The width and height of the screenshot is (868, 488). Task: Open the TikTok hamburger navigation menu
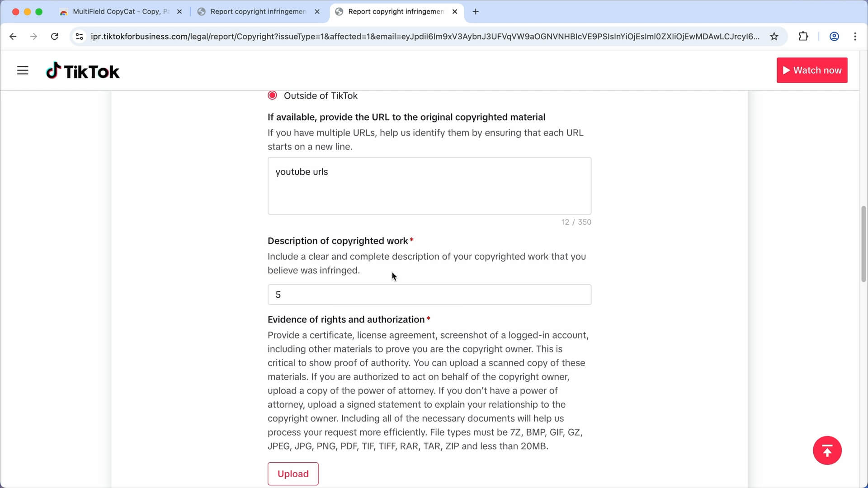click(x=23, y=70)
